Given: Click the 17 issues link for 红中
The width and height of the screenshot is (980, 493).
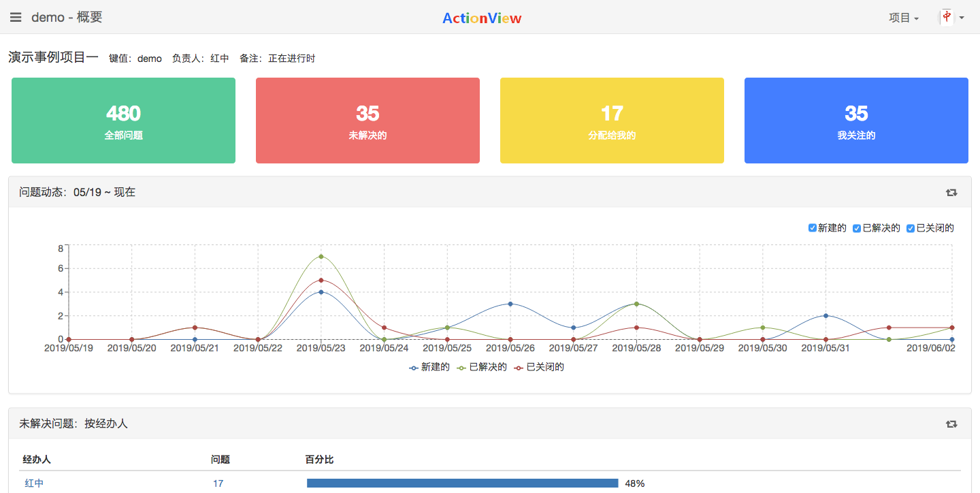Looking at the screenshot, I should pyautogui.click(x=218, y=483).
